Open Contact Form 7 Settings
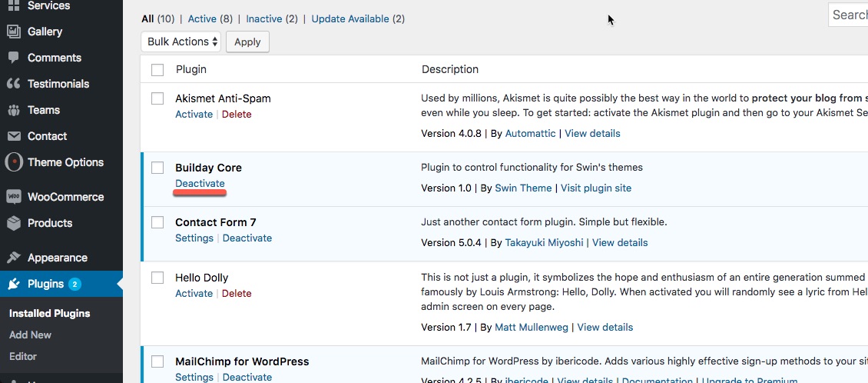 tap(194, 238)
